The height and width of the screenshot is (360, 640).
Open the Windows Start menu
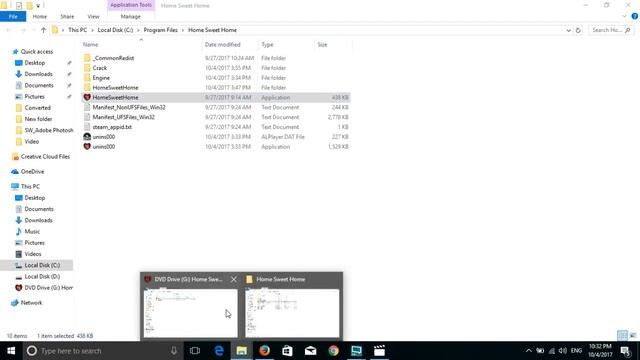point(11,351)
